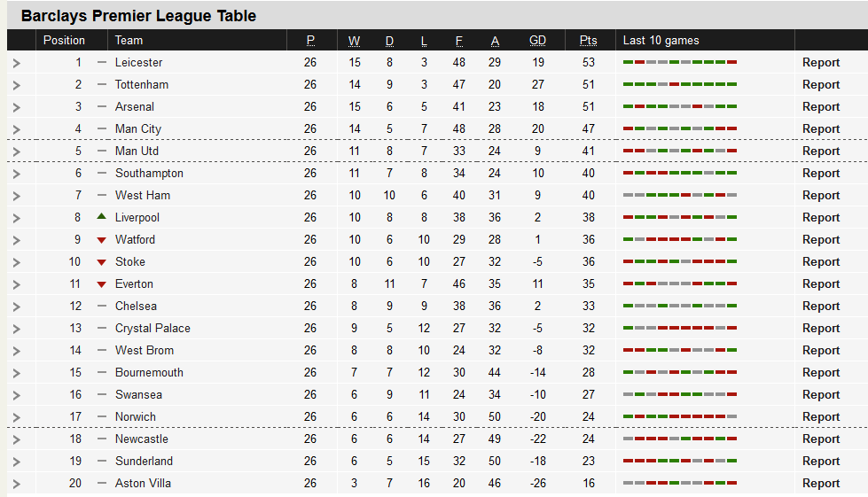Expand the Chelsea row chevron
Viewport: 868px width, 497px height.
[17, 307]
